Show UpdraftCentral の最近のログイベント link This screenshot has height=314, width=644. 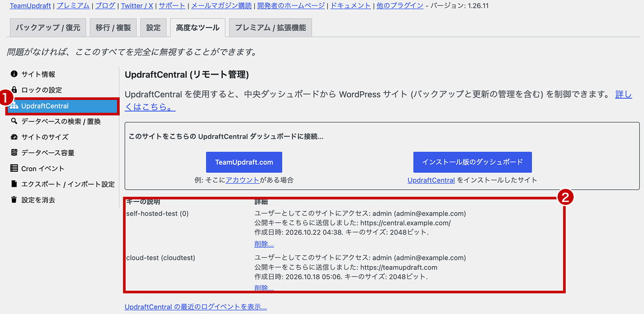[196, 307]
